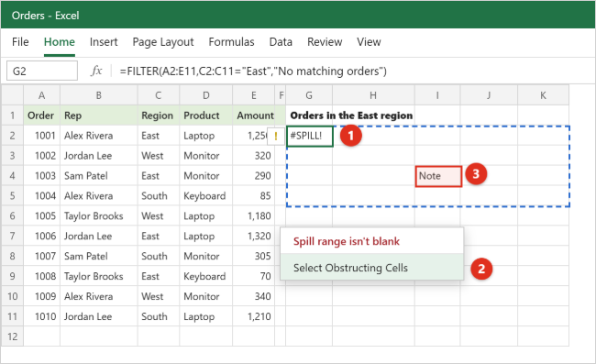Click the Rep header cell
596x364 pixels.
point(99,116)
